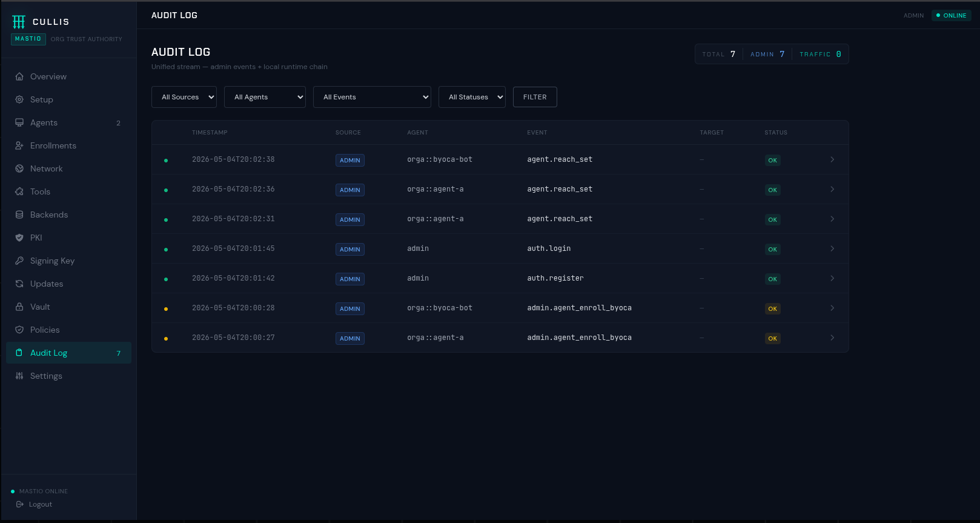Click timestamp 2026-05-04T20:02:31

(233, 219)
